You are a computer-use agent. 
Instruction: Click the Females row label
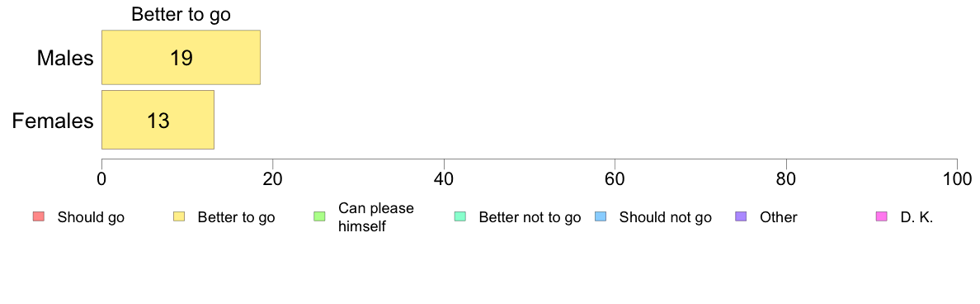click(x=53, y=121)
